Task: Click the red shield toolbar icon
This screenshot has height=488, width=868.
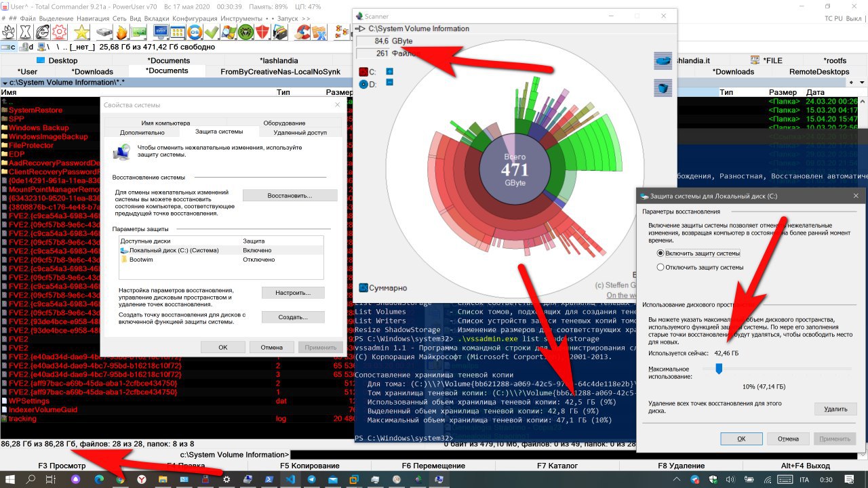Action: pos(262,31)
